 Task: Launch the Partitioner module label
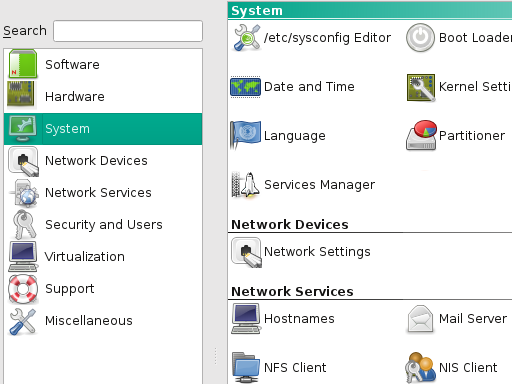tap(472, 136)
